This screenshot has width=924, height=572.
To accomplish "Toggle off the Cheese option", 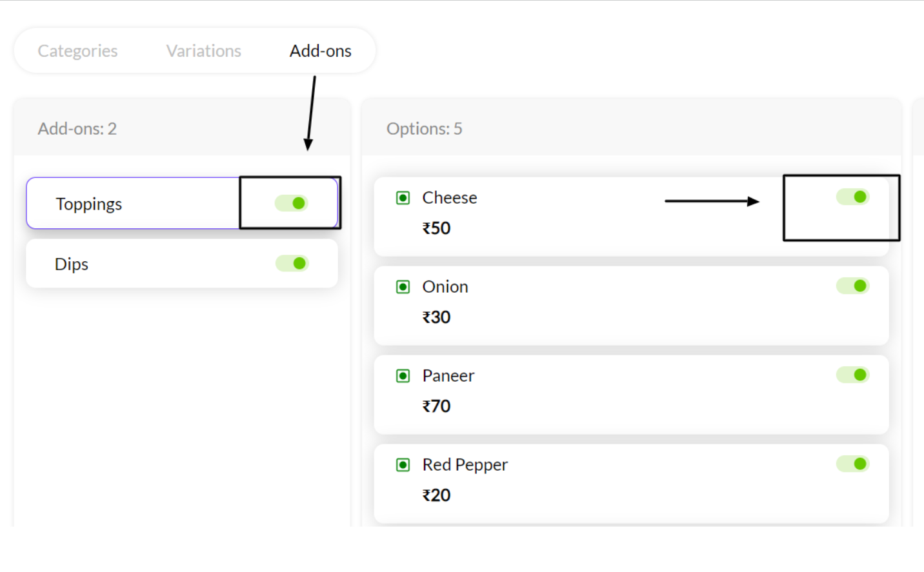I will pos(852,197).
